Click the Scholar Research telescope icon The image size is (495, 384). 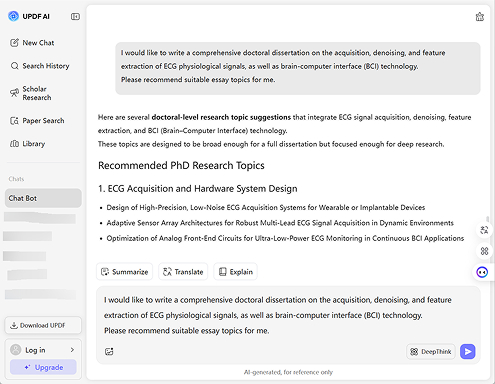pyautogui.click(x=14, y=92)
